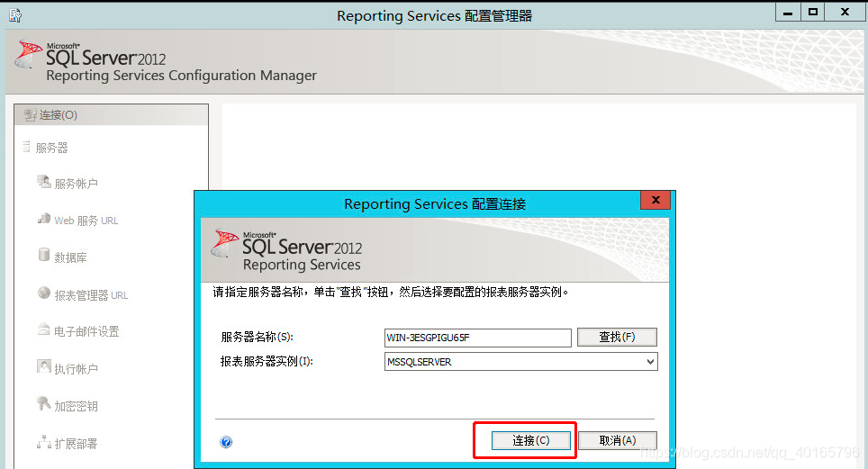868x469 pixels.
Task: Focus the 服务器名称 server name field
Action: (478, 338)
